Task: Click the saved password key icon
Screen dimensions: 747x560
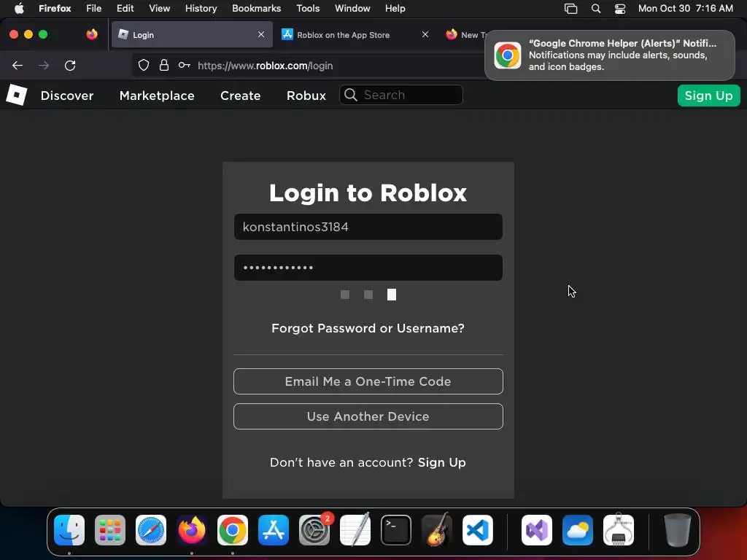Action: [x=185, y=65]
